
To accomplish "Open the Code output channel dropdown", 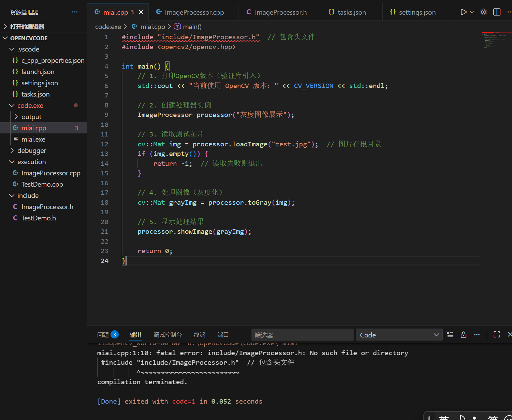I will coord(399,335).
